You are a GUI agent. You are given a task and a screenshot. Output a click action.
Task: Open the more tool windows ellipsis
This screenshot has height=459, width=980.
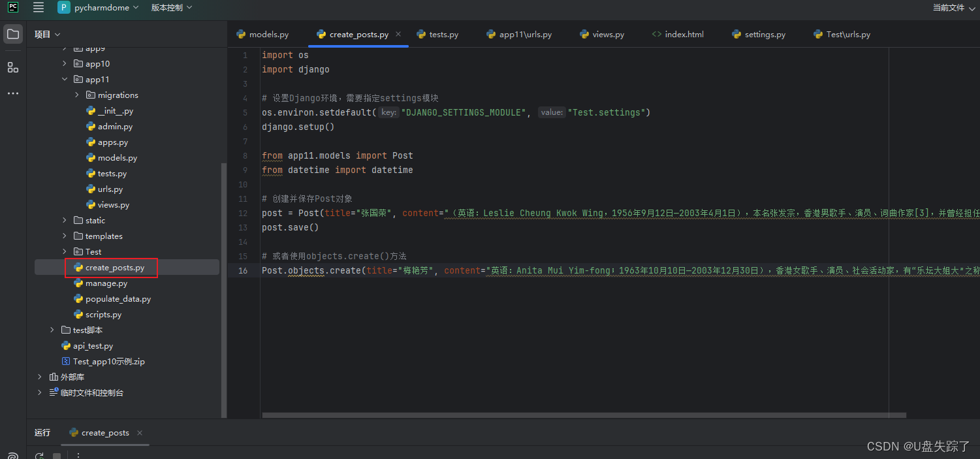13,93
